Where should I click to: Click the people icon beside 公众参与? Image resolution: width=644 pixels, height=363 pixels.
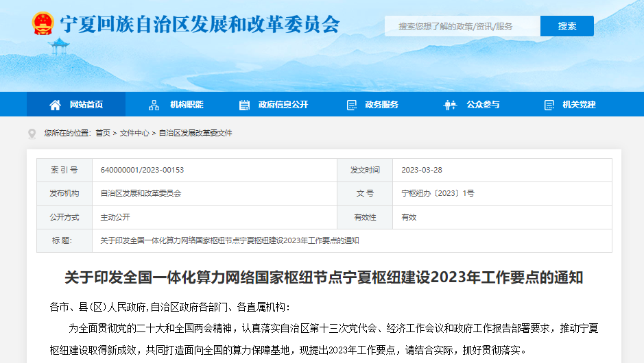(x=450, y=105)
